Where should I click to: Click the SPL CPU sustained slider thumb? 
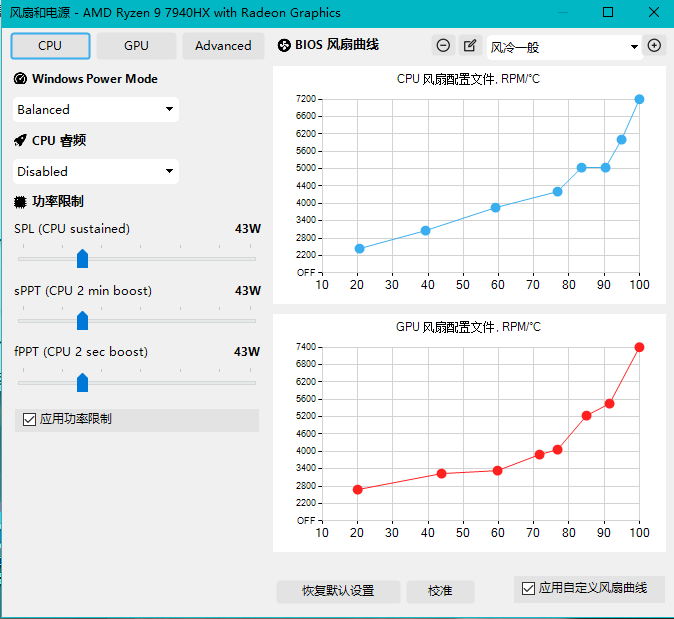[x=83, y=258]
